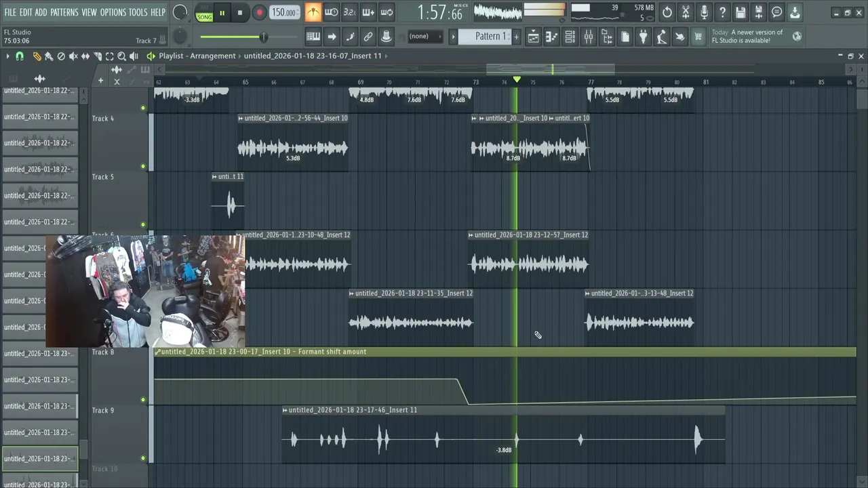Arm recording with the red record button
868x488 pixels.
259,13
